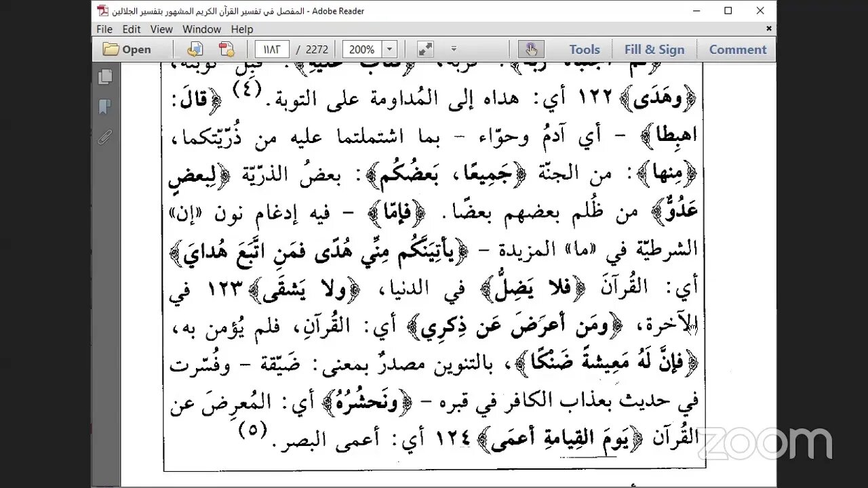This screenshot has width=868, height=488.
Task: Click footnote marker (٤) in the text
Action: tap(248, 89)
